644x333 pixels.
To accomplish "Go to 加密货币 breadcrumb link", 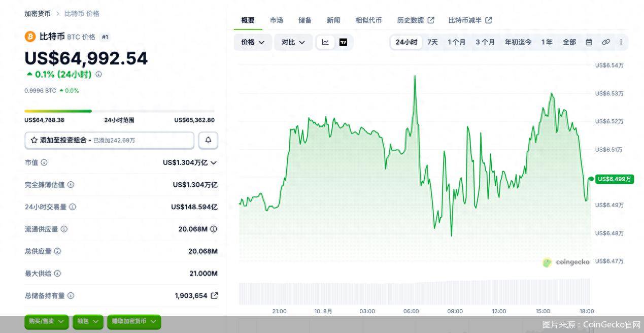I will tap(38, 14).
